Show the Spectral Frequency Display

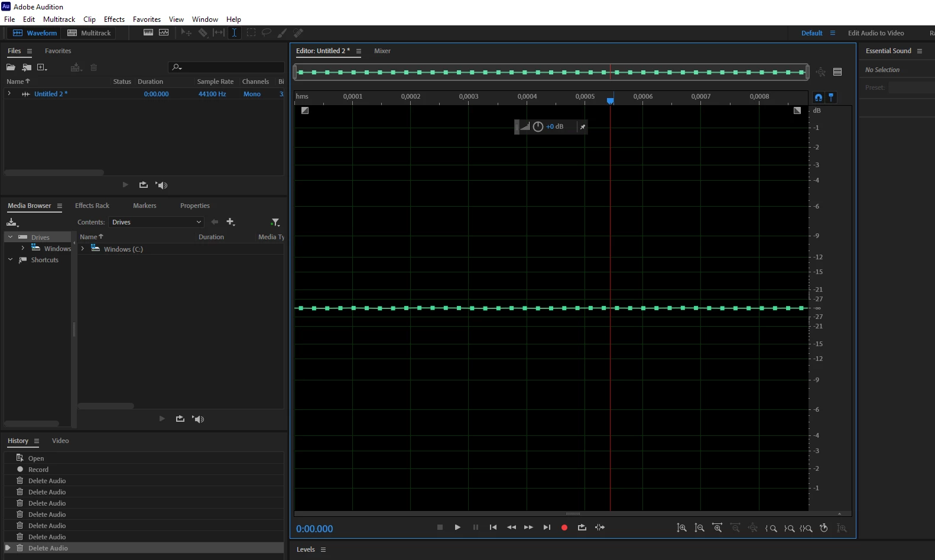coord(148,33)
